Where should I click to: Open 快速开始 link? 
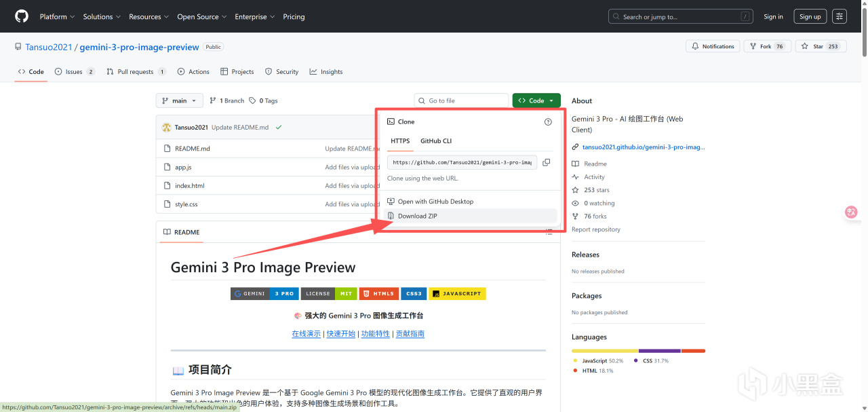pyautogui.click(x=341, y=334)
